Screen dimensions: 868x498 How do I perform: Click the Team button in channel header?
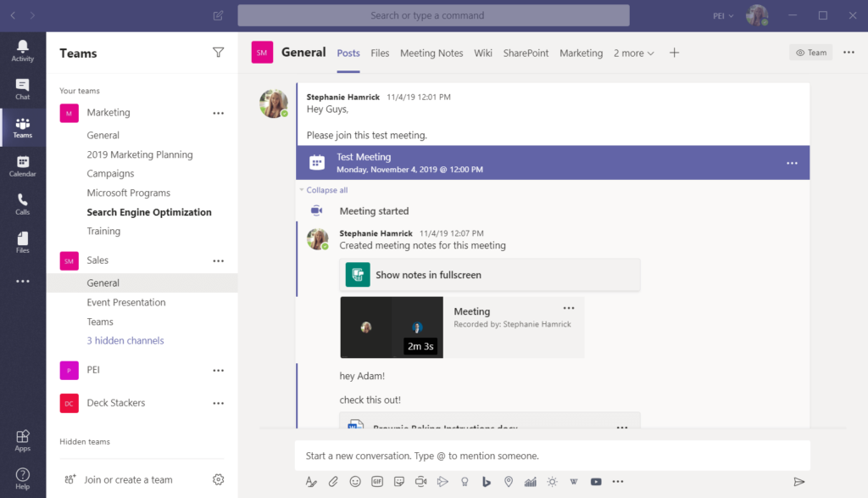811,53
